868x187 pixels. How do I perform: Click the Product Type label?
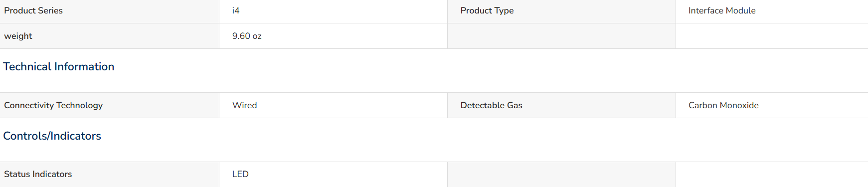click(x=487, y=10)
